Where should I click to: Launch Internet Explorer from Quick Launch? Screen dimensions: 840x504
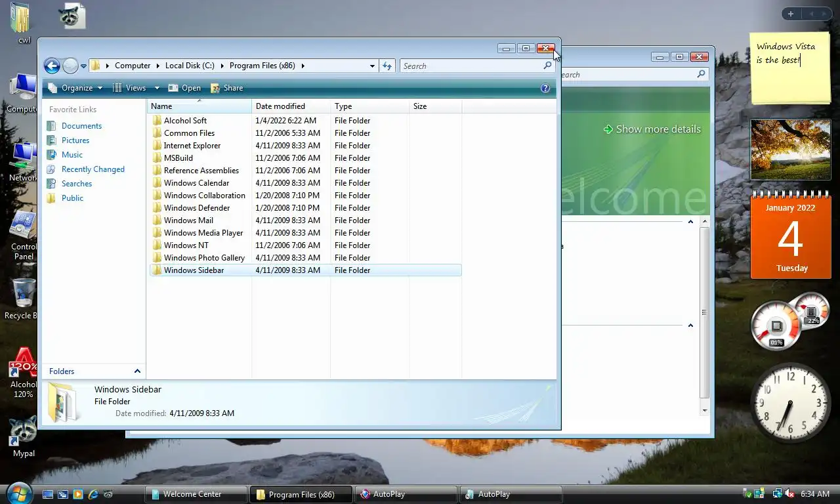pos(93,494)
